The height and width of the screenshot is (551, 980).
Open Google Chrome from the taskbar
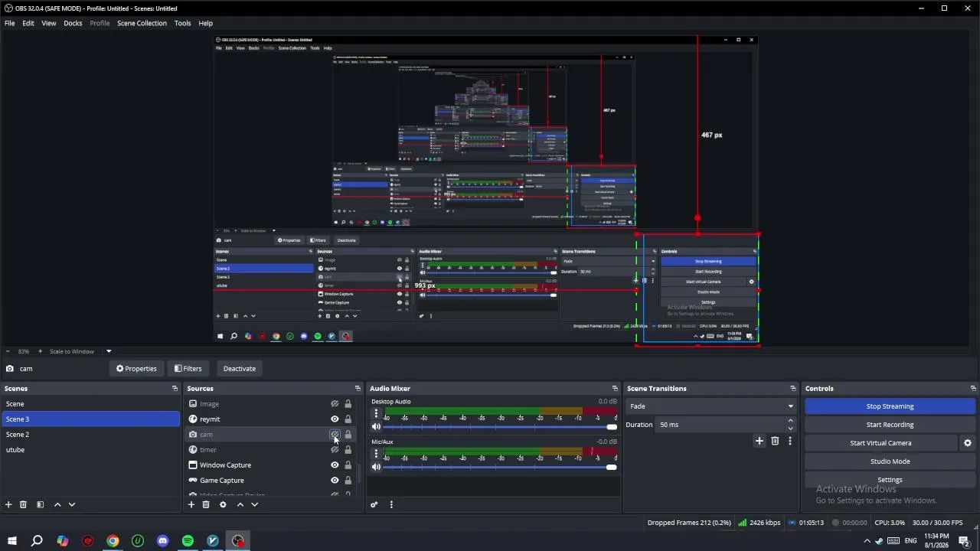[113, 541]
